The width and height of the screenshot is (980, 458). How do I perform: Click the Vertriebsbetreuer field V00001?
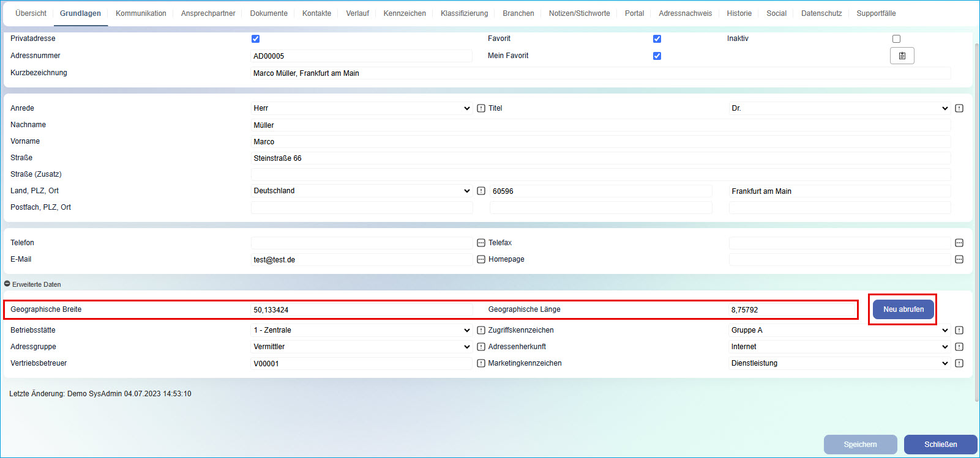[362, 364]
